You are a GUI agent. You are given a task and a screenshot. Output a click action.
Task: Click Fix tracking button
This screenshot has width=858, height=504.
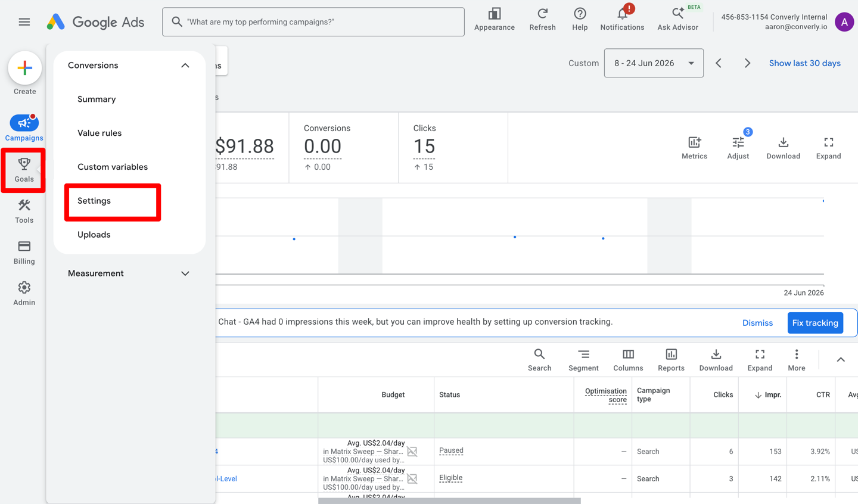click(x=815, y=323)
